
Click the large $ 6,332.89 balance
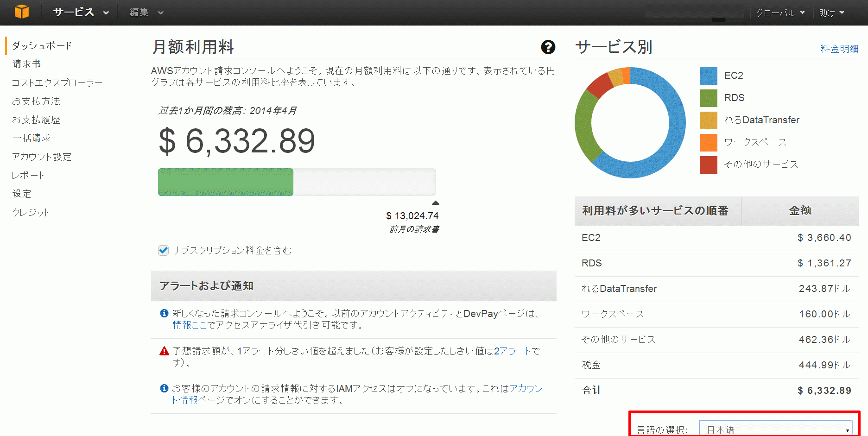point(237,141)
